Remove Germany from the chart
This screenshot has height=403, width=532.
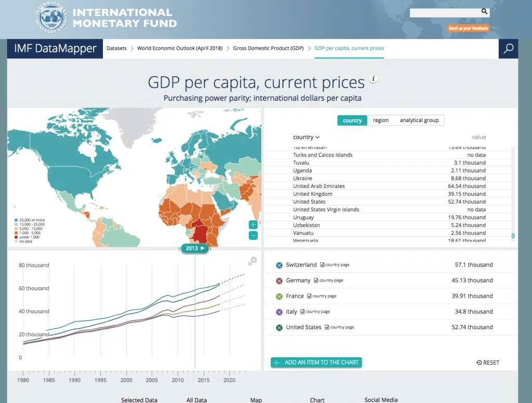coord(279,281)
